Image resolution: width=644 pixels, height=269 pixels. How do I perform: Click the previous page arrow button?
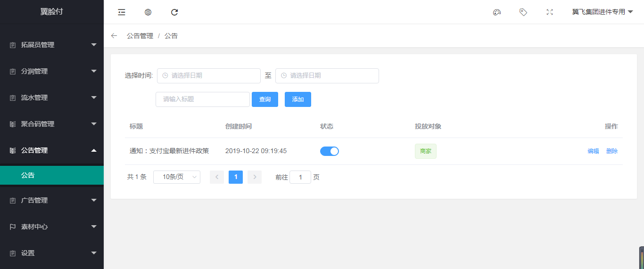(217, 177)
